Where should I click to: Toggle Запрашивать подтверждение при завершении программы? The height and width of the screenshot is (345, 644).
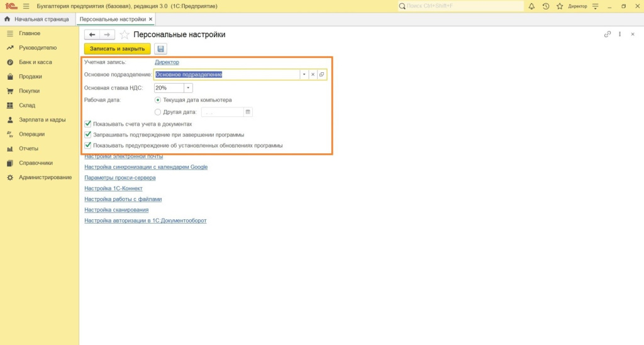pyautogui.click(x=88, y=134)
